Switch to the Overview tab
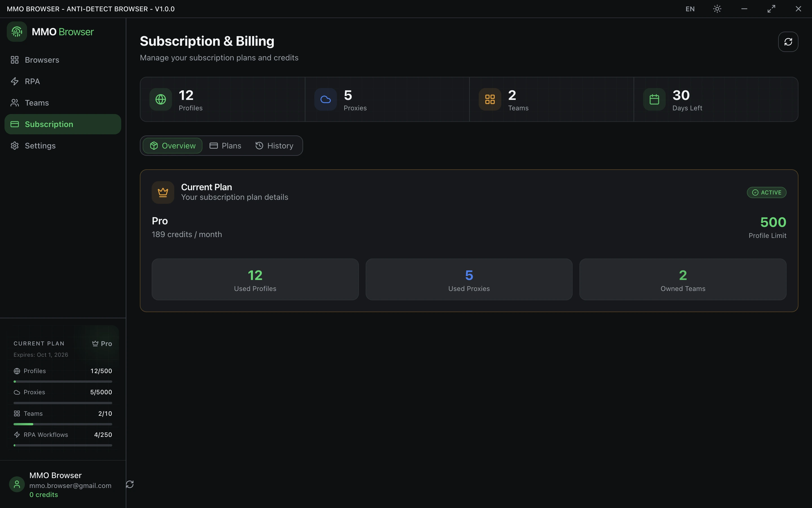The height and width of the screenshot is (508, 812). [173, 145]
